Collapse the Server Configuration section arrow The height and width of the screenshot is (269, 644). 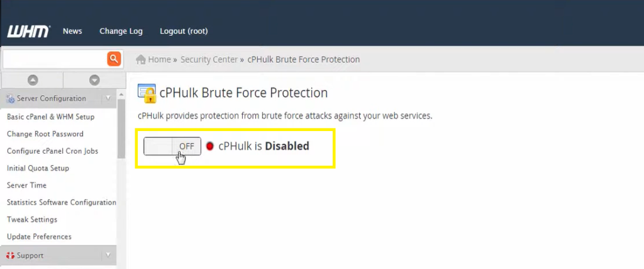point(108,98)
